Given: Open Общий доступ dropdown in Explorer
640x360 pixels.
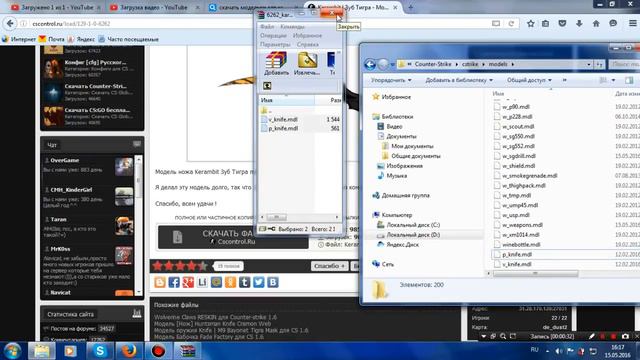Looking at the screenshot, I should [x=529, y=80].
